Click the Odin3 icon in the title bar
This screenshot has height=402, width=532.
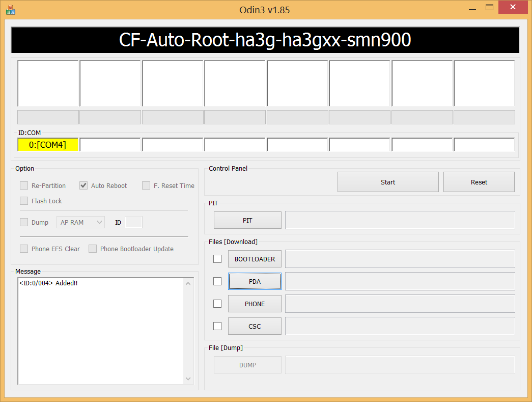click(x=10, y=9)
